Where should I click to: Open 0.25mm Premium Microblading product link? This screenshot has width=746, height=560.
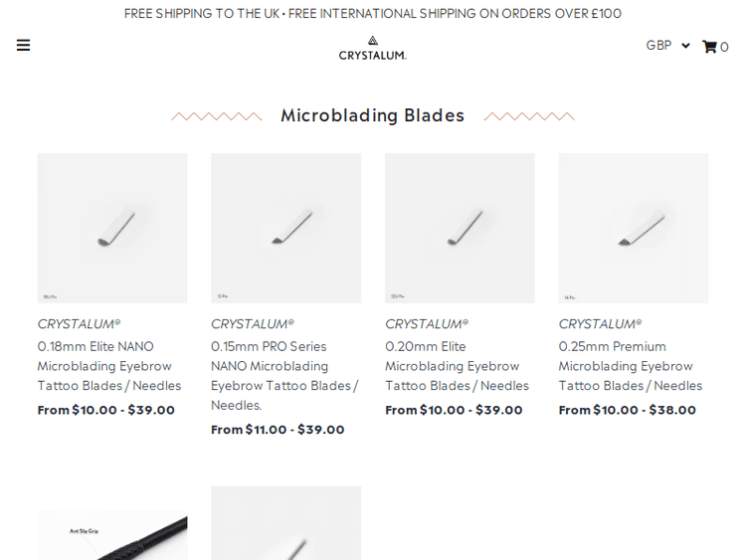(x=630, y=365)
